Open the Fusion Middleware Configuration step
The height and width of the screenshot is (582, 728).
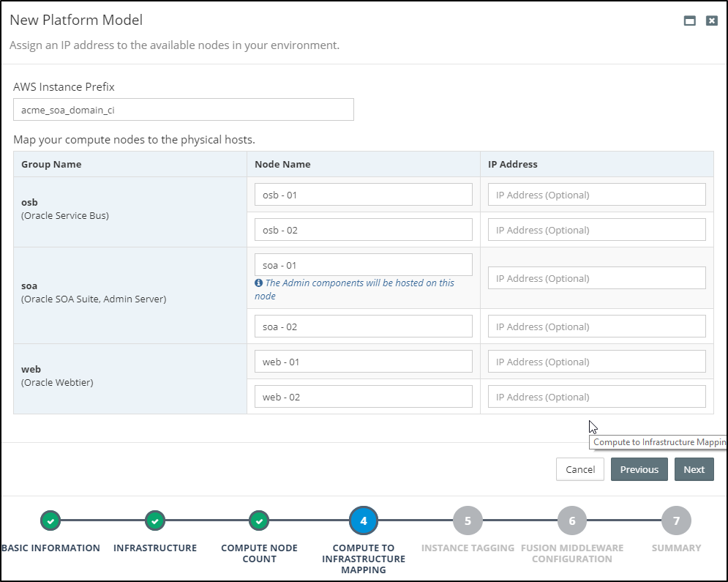(x=572, y=521)
